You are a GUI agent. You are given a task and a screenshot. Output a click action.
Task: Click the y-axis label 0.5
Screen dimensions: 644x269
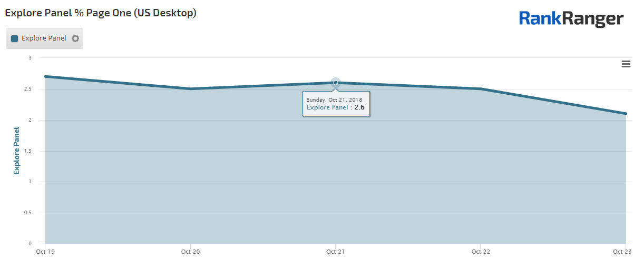(x=28, y=213)
